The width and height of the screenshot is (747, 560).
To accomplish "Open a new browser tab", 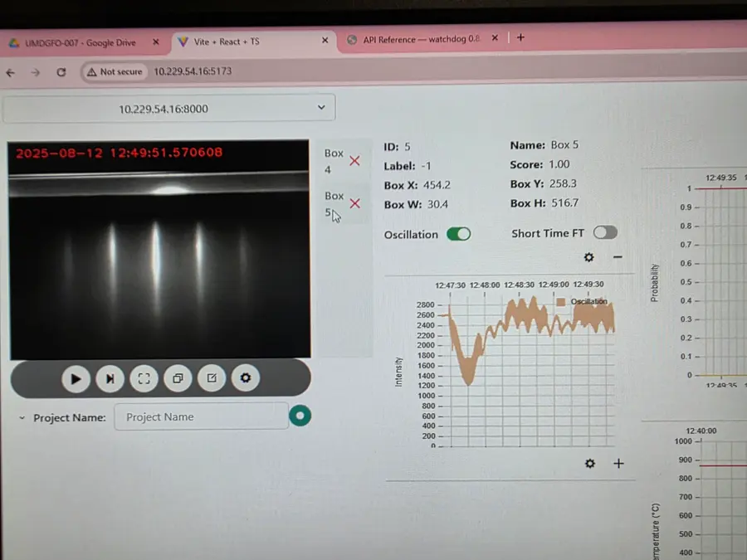I will tap(520, 37).
